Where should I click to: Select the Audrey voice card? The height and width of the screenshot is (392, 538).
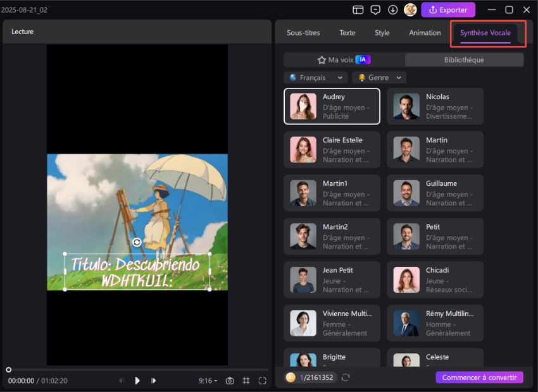[332, 106]
